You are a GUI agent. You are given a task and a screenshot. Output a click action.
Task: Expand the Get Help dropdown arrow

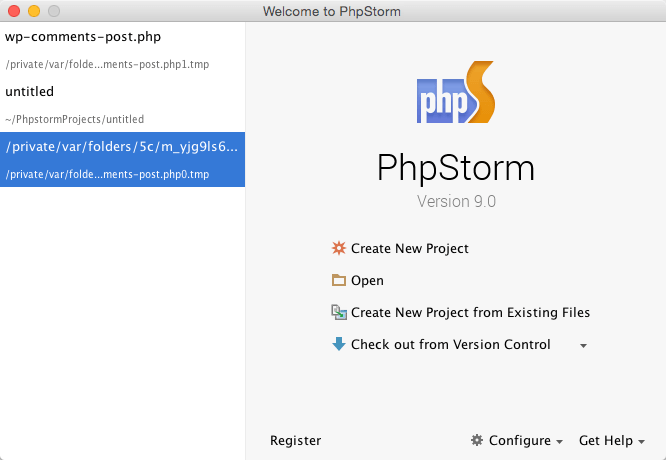coord(641,442)
